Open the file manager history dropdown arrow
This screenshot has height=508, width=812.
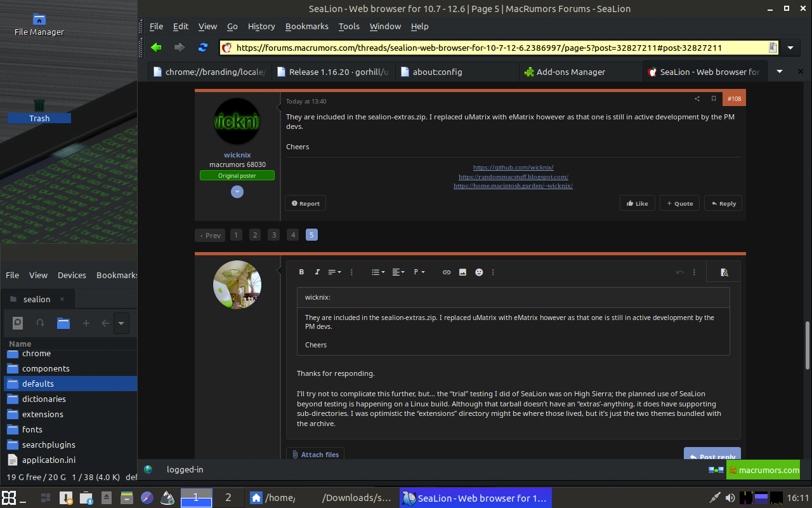point(121,323)
